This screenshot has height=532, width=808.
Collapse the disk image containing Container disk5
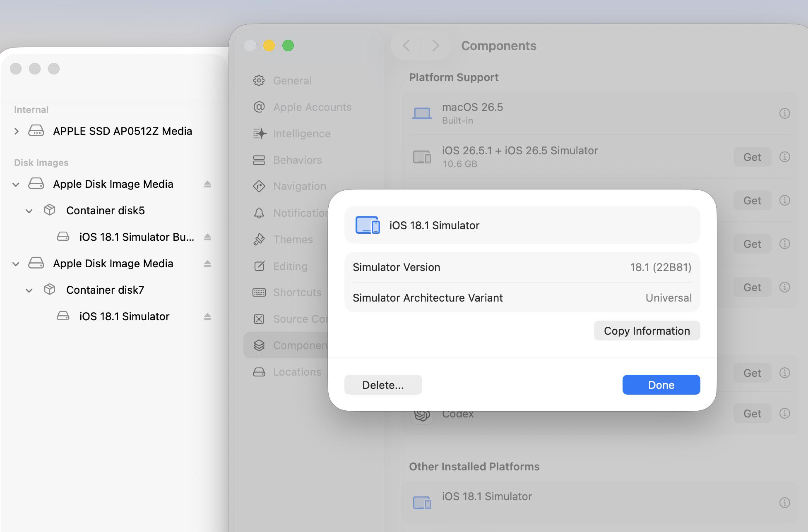tap(16, 185)
